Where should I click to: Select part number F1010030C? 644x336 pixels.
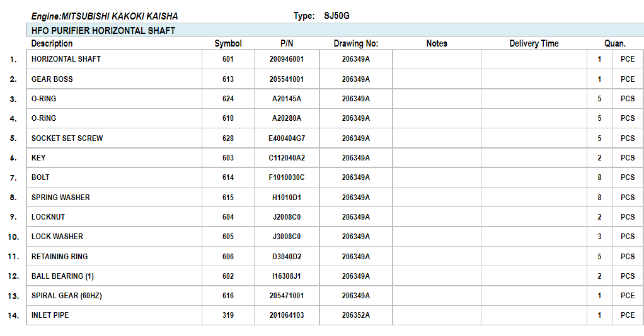coord(287,177)
